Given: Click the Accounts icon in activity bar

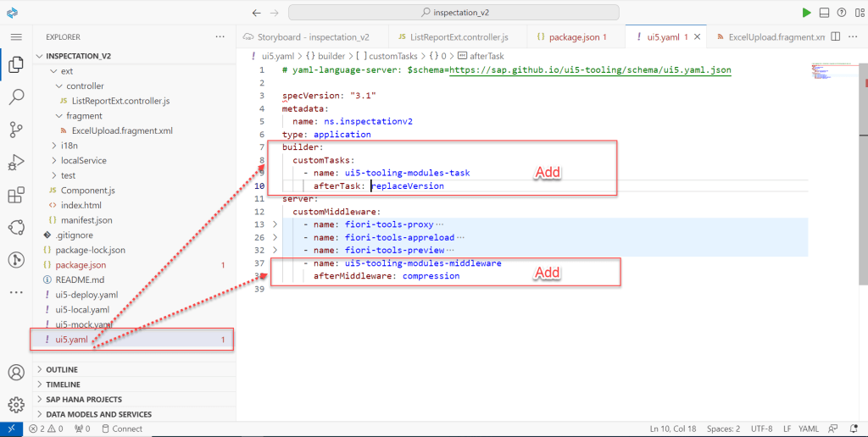Looking at the screenshot, I should point(15,373).
